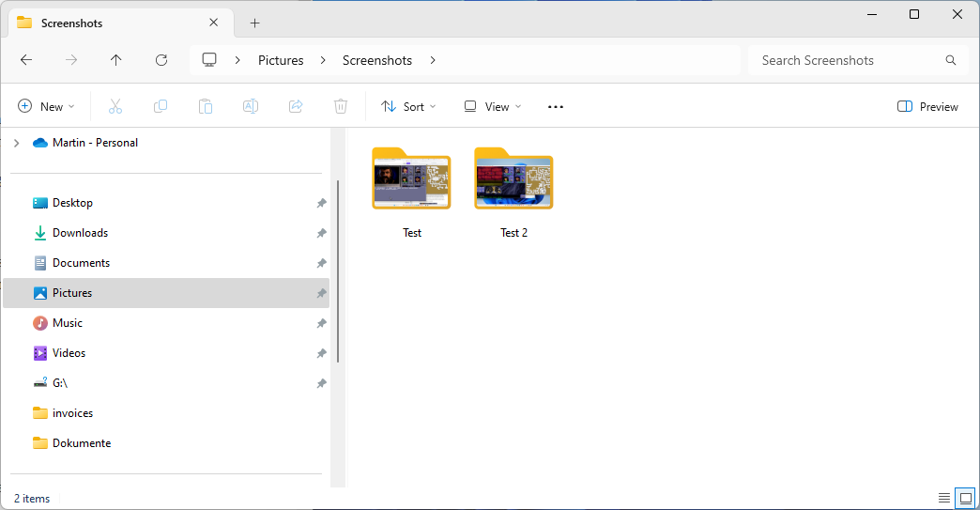Viewport: 980px width, 510px height.
Task: Switch to large thumbnails view in status bar
Action: (965, 498)
